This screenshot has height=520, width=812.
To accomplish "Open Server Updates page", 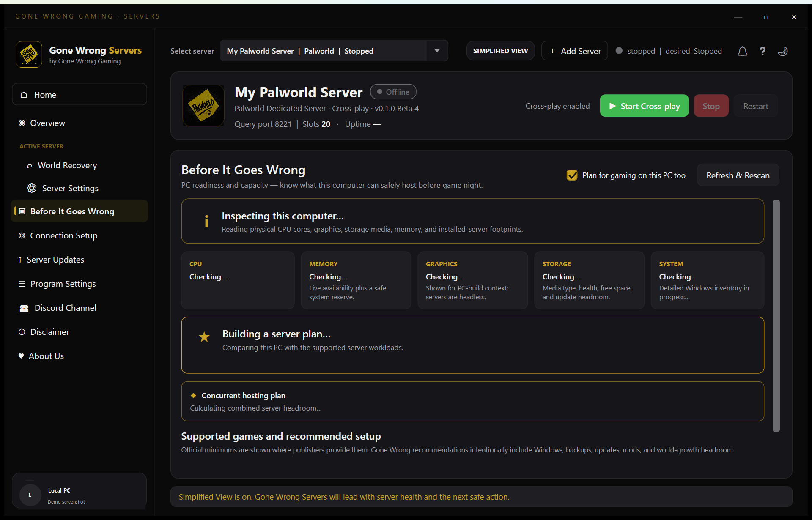I will coord(80,260).
